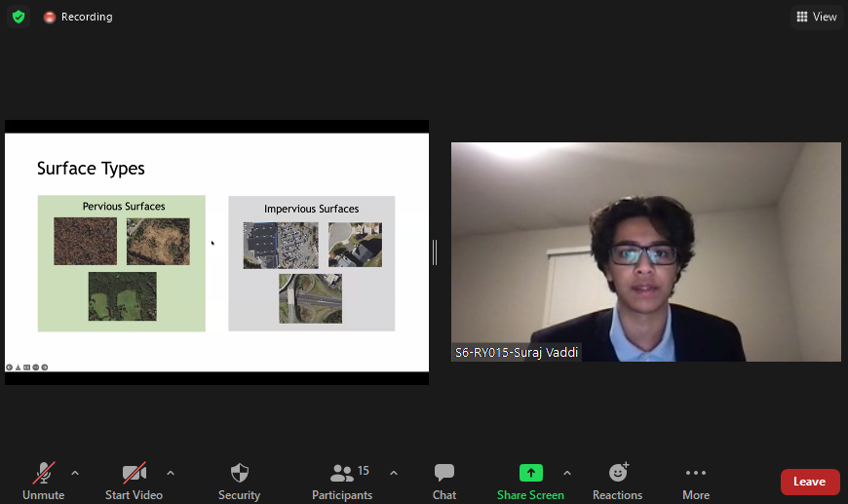Click the Impervious Surfaces heading
Viewport: 848px width, 504px height.
pos(312,209)
